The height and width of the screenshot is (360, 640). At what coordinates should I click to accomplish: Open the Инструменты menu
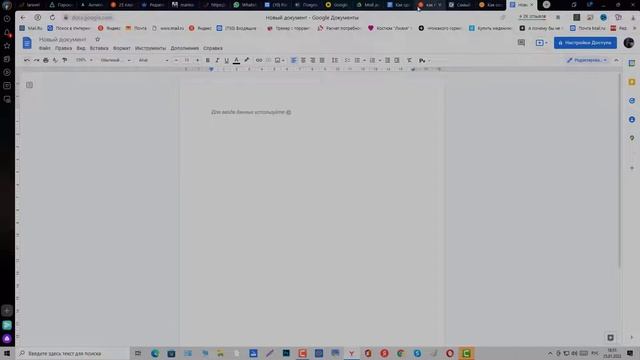click(150, 48)
